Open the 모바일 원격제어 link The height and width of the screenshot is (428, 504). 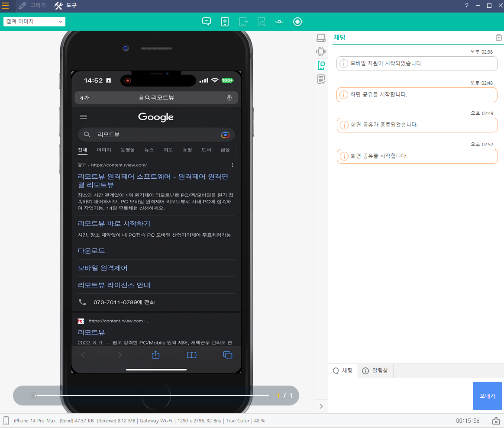103,268
